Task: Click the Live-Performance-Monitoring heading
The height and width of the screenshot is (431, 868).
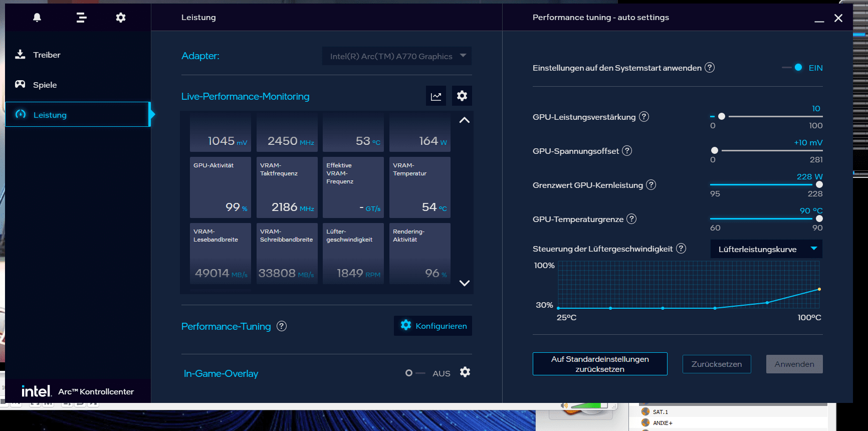Action: point(246,96)
